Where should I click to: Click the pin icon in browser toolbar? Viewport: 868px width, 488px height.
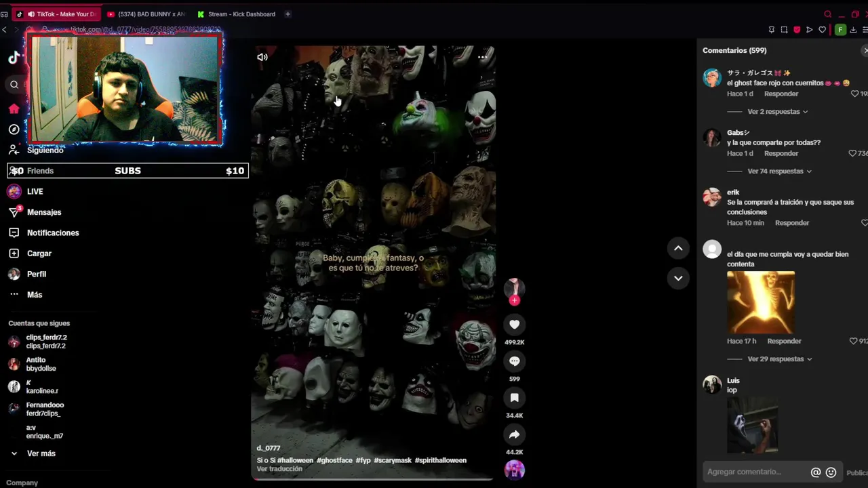click(771, 30)
